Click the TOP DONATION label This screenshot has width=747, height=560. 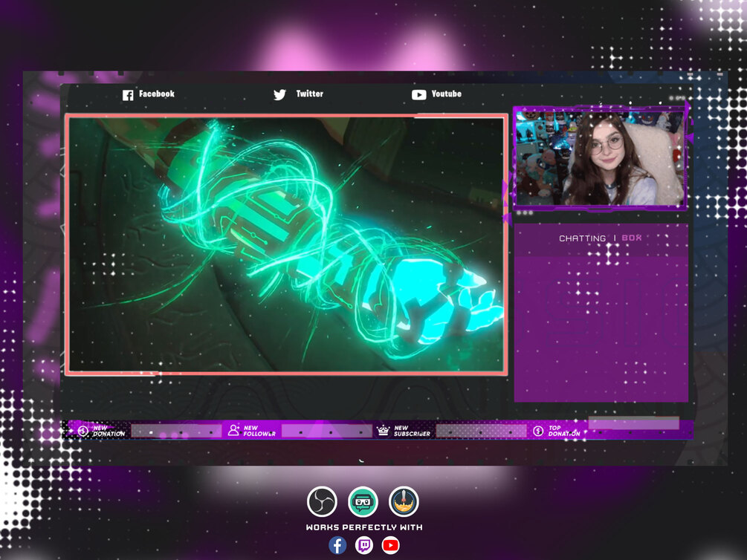pyautogui.click(x=564, y=431)
